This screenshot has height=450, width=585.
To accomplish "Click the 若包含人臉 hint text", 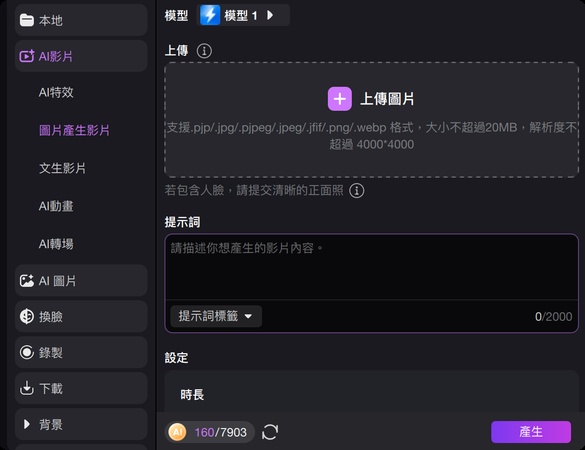I will click(254, 190).
